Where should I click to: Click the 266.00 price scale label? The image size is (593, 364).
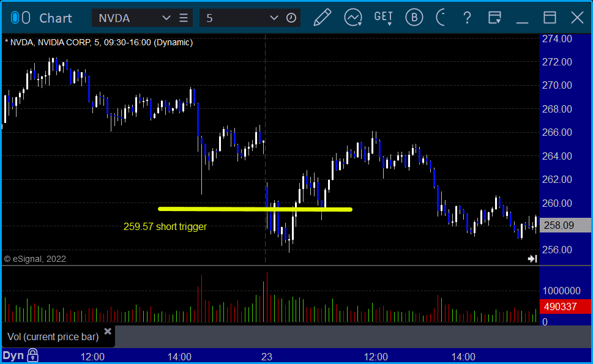(557, 132)
